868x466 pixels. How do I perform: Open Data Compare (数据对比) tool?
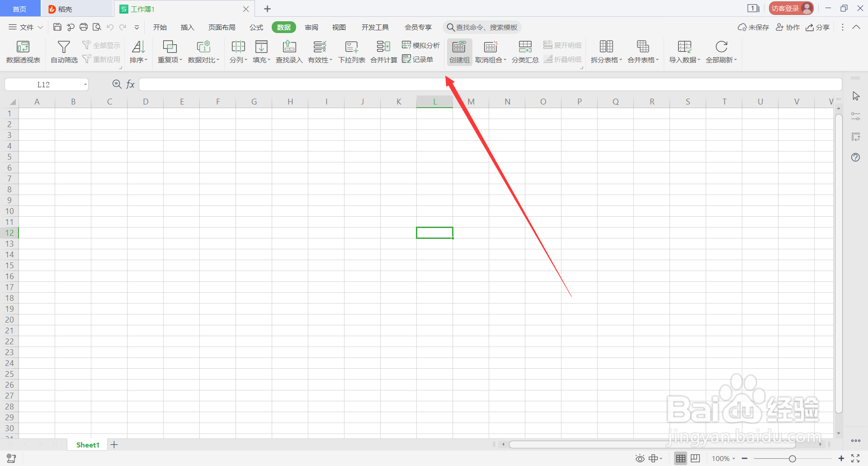coord(203,52)
